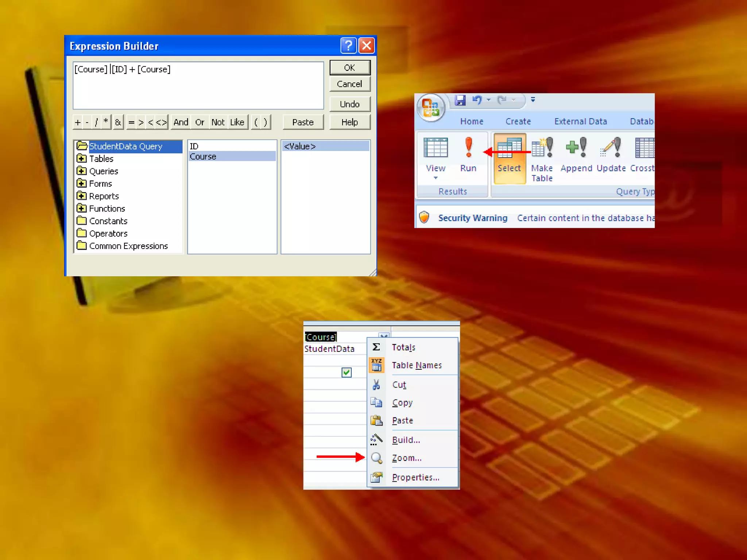Click the Expression Builder help question icon

[348, 46]
